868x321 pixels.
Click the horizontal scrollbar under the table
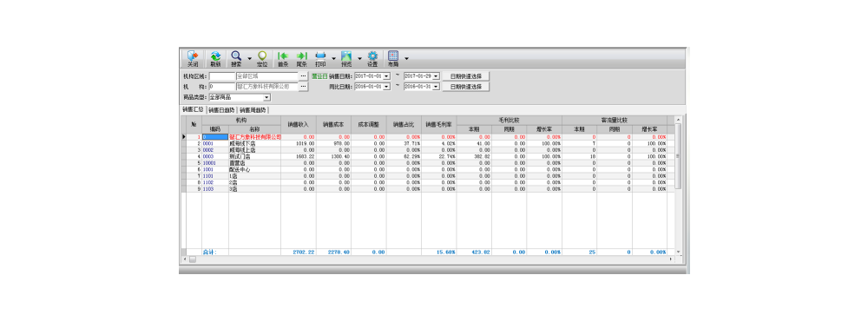click(x=429, y=259)
